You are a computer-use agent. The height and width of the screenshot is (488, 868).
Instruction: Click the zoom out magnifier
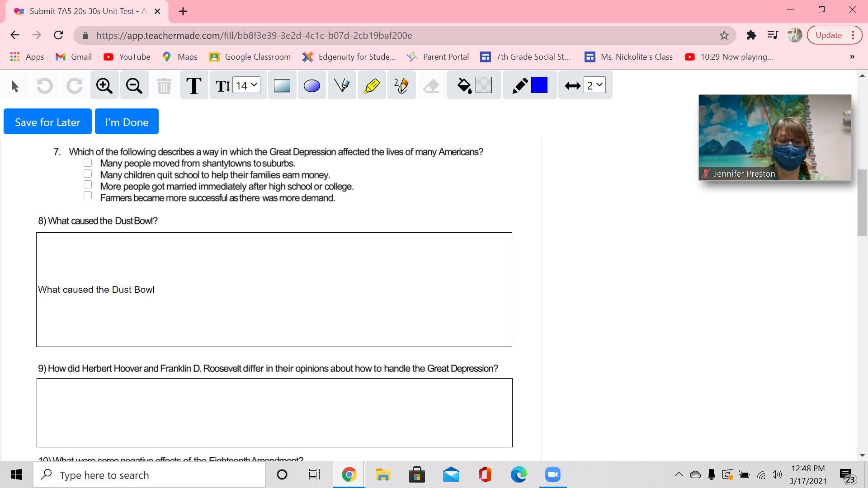click(x=134, y=85)
